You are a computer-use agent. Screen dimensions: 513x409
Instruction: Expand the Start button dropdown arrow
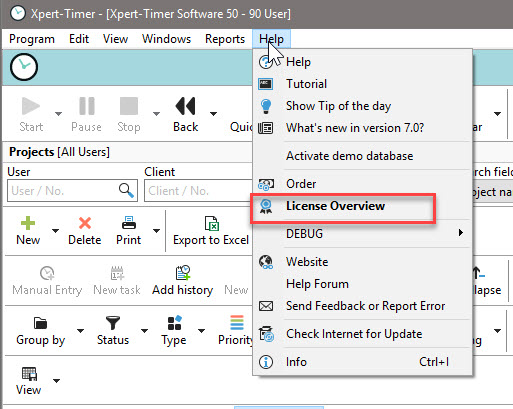coord(58,114)
